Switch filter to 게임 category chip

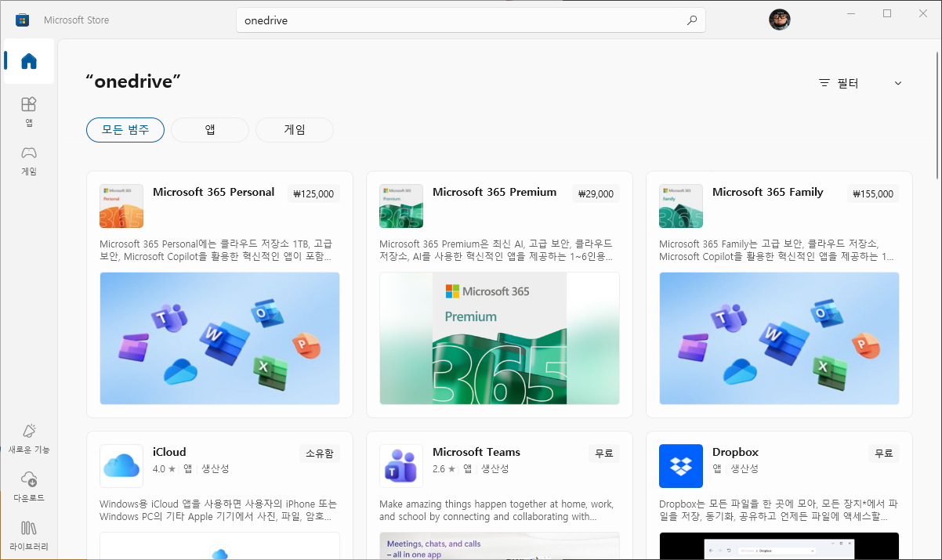(x=294, y=130)
